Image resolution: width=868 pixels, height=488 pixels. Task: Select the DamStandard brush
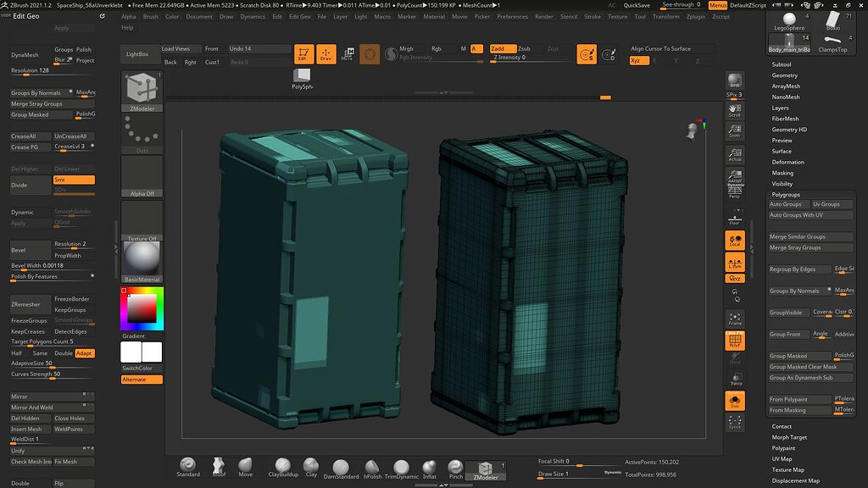click(342, 467)
